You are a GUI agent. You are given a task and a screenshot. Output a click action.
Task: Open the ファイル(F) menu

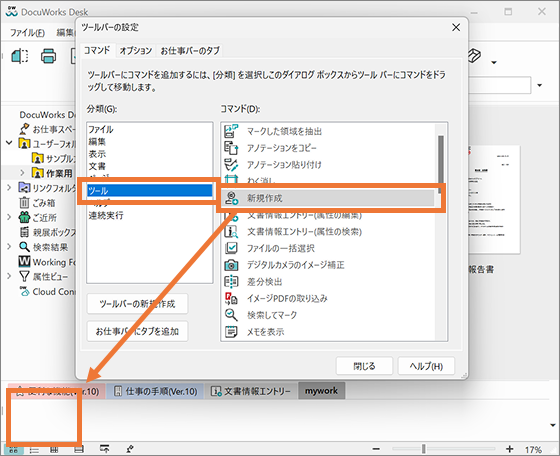(27, 33)
